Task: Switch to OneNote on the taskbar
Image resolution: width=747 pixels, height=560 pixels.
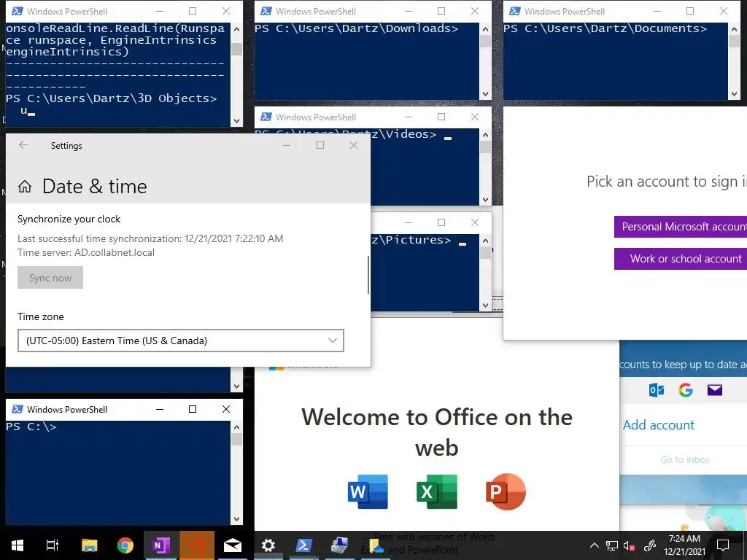Action: (x=161, y=545)
